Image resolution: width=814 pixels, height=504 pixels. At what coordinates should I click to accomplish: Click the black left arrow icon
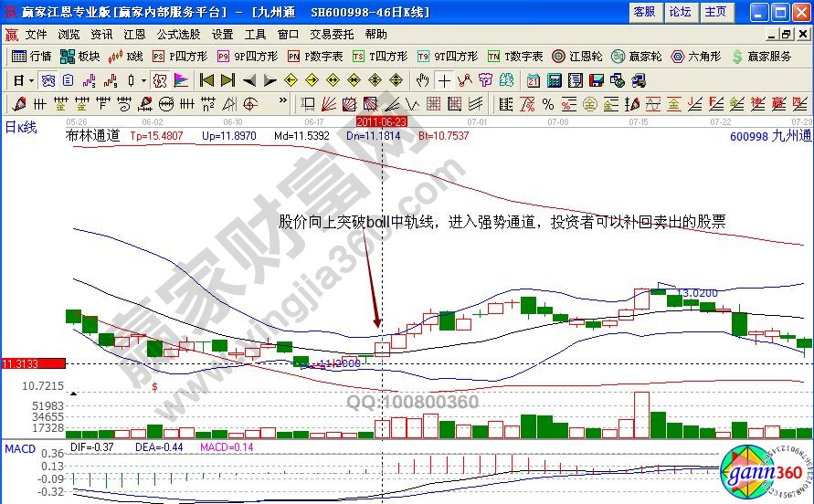point(249,80)
